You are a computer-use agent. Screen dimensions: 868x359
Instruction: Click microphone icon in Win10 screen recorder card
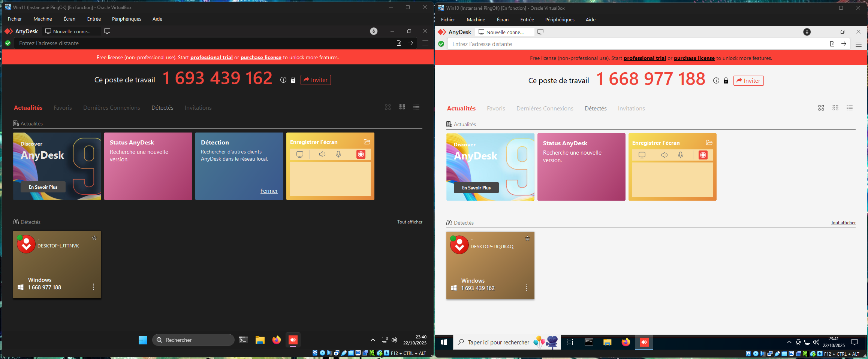tap(680, 155)
